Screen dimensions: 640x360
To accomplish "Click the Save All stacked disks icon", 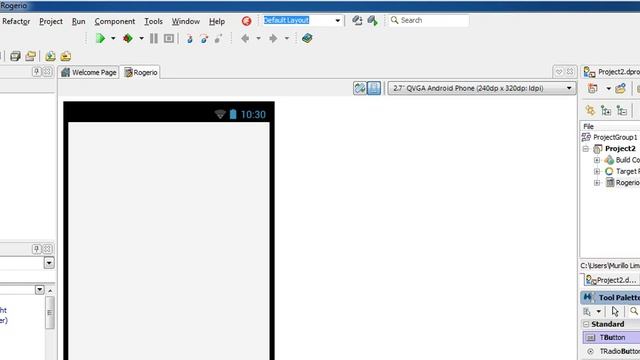I will click(16, 56).
